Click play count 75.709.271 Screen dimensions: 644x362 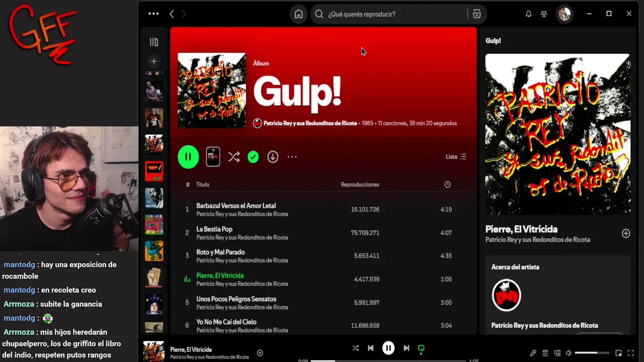pyautogui.click(x=365, y=233)
